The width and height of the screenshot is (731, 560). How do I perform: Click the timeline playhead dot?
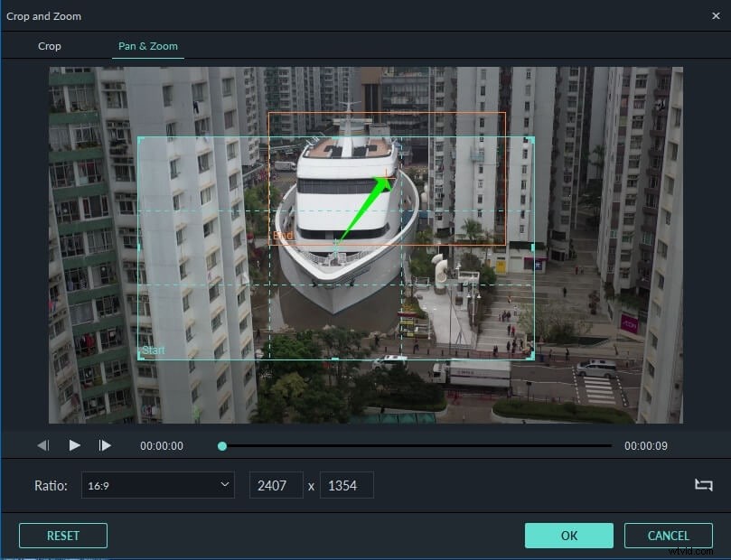pyautogui.click(x=222, y=444)
